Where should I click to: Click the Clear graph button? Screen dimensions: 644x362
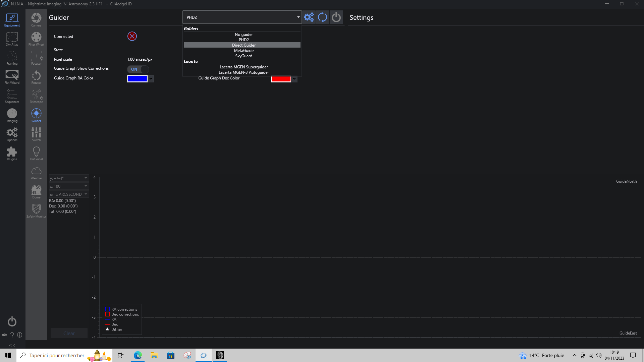pyautogui.click(x=69, y=333)
